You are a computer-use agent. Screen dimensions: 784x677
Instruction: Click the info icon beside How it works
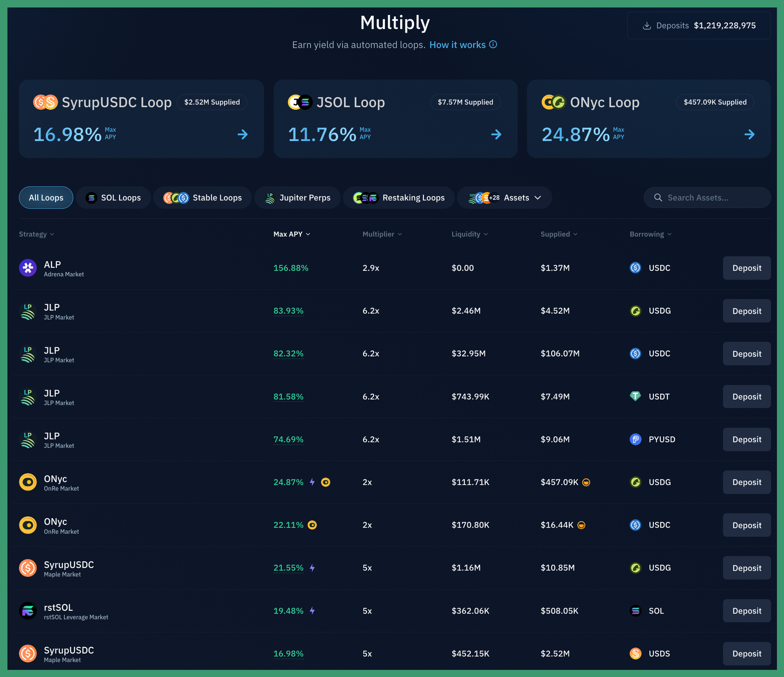coord(493,45)
